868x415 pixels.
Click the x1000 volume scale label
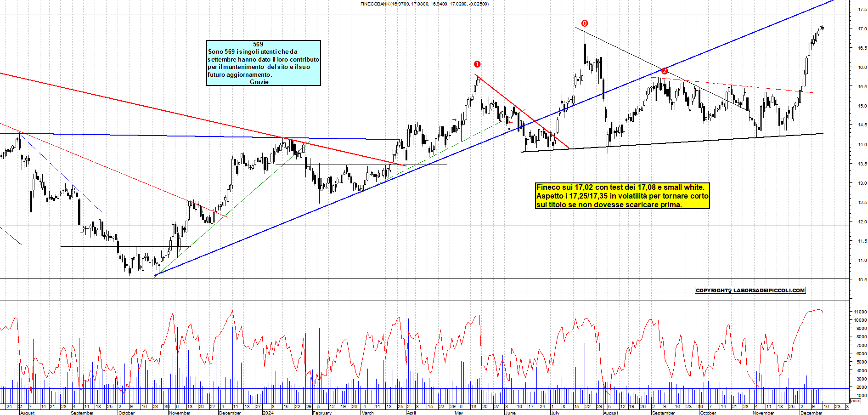tap(856, 401)
